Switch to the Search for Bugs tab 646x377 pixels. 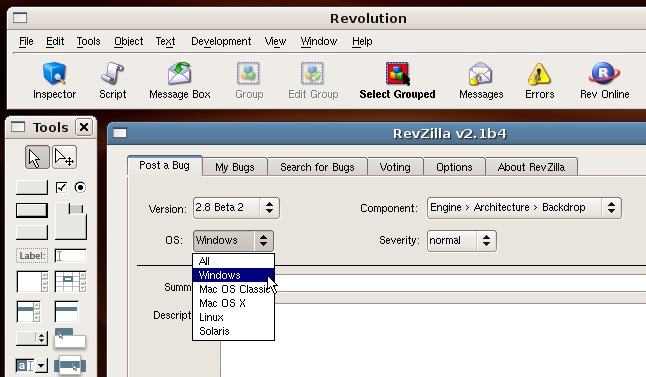(x=317, y=167)
